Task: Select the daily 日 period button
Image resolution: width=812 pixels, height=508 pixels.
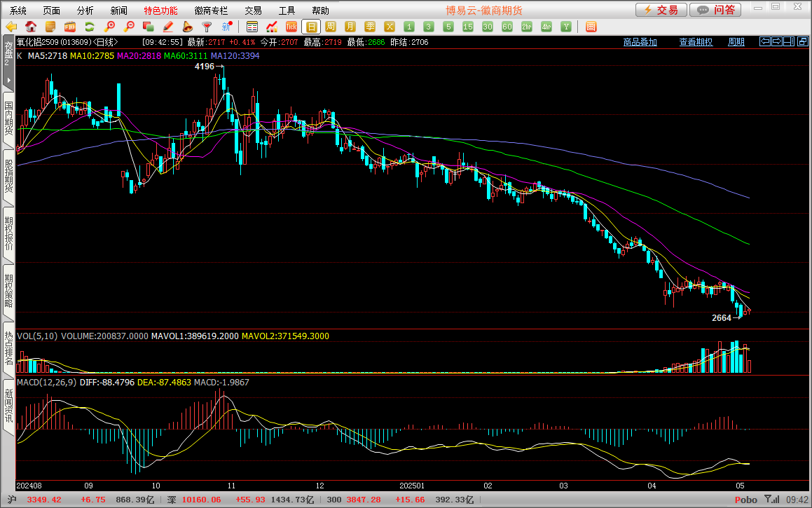Action: (x=311, y=27)
